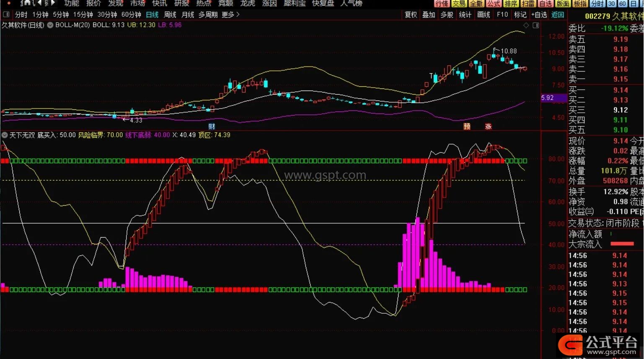Image resolution: width=644 pixels, height=359 pixels.
Task: Click the stock title 002279 久其软件
Action: (614, 16)
